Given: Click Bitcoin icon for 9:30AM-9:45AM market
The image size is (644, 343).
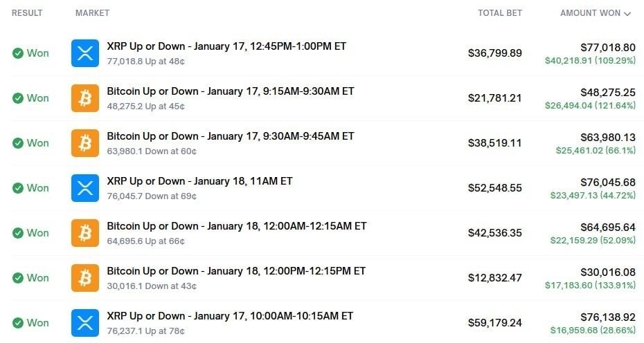Looking at the screenshot, I should pos(85,143).
